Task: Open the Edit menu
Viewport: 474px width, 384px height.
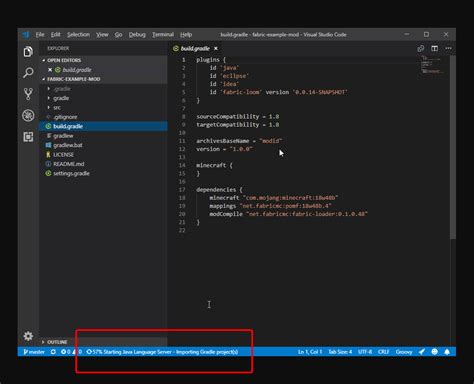Action: point(56,35)
